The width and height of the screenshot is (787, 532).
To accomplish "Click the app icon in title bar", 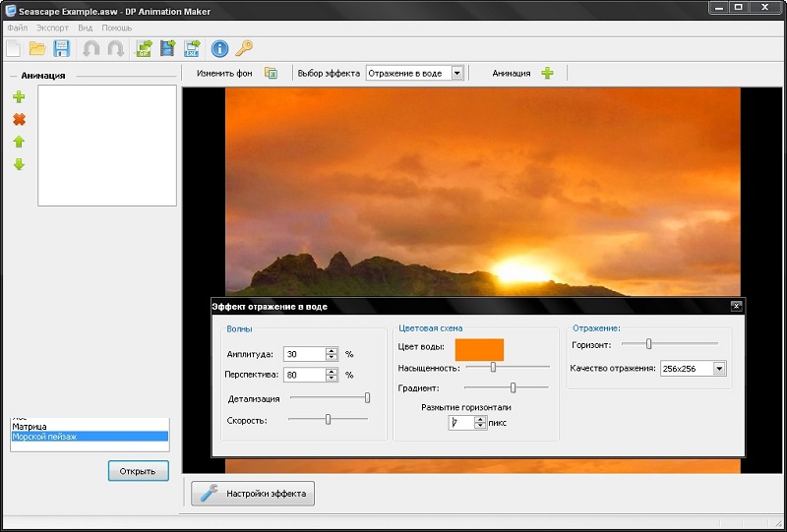I will click(x=10, y=11).
